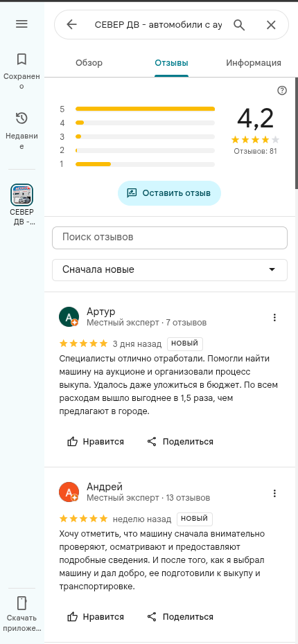Switch to the Информация tab

[x=254, y=63]
